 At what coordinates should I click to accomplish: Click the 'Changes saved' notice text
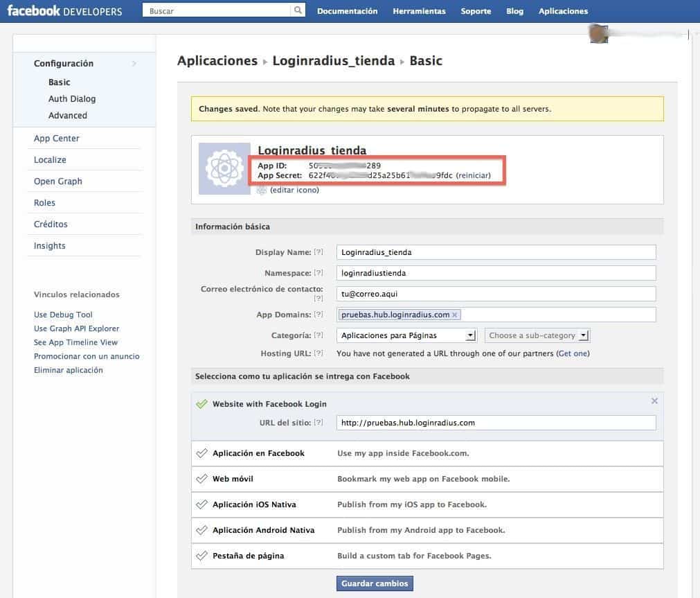pyautogui.click(x=375, y=109)
